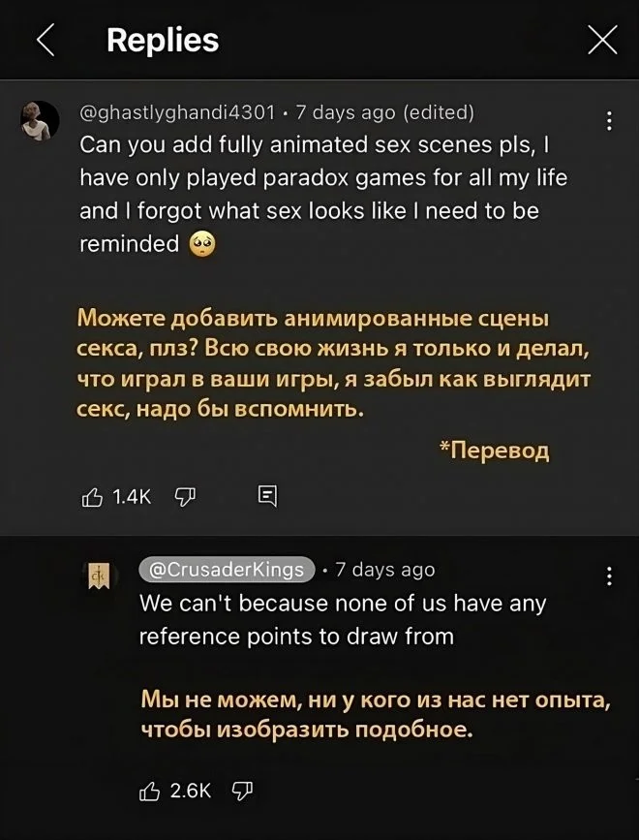The height and width of the screenshot is (840, 639).
Task: Open the three-dot menu on CrusaderKings' reply
Action: point(608,577)
